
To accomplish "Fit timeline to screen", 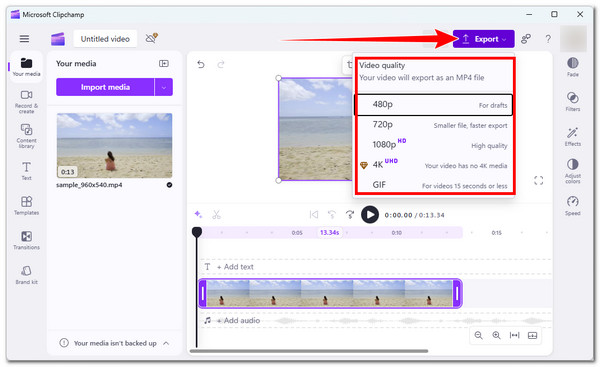I will click(515, 335).
